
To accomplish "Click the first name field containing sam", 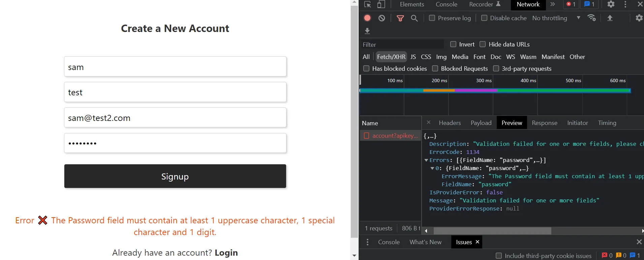I will pyautogui.click(x=175, y=67).
